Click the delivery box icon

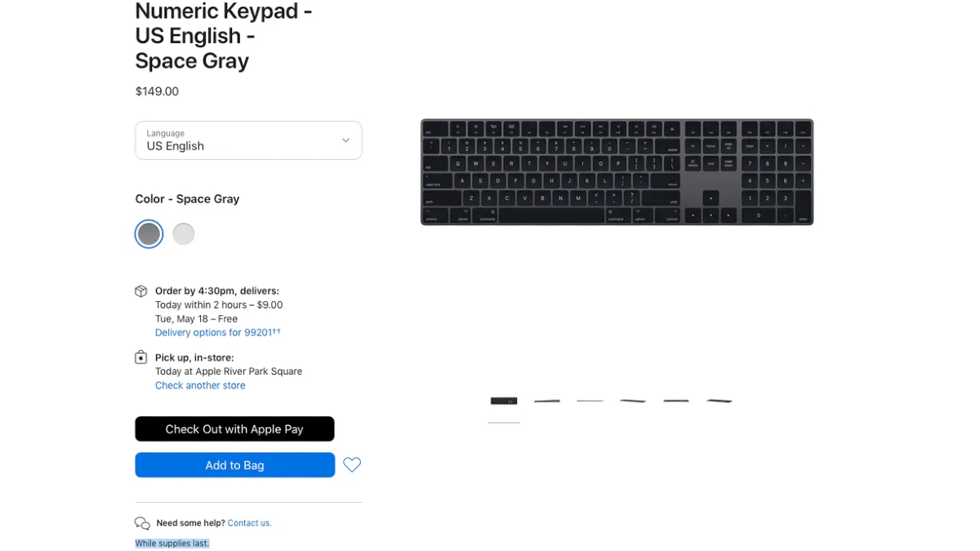(x=141, y=291)
